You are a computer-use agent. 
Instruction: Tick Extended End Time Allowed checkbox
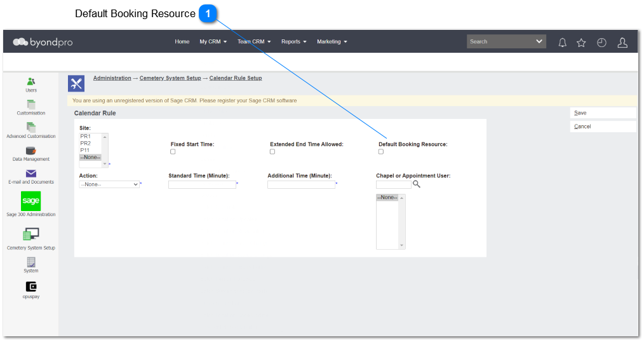pos(272,152)
